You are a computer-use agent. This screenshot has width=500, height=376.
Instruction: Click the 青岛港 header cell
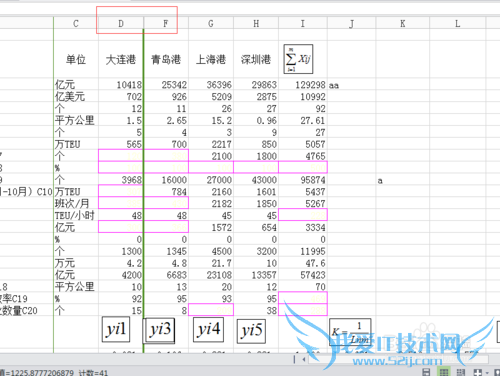coord(166,59)
